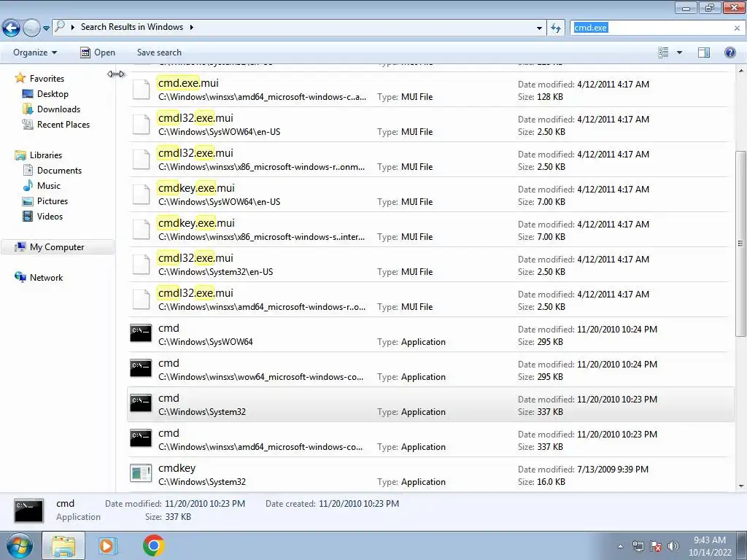This screenshot has height=560, width=747.
Task: Select cmdl32.exe.mui in winsxs x86 folder
Action: 429,160
